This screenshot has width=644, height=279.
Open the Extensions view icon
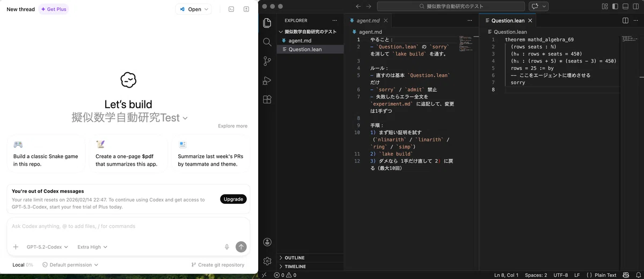(267, 99)
